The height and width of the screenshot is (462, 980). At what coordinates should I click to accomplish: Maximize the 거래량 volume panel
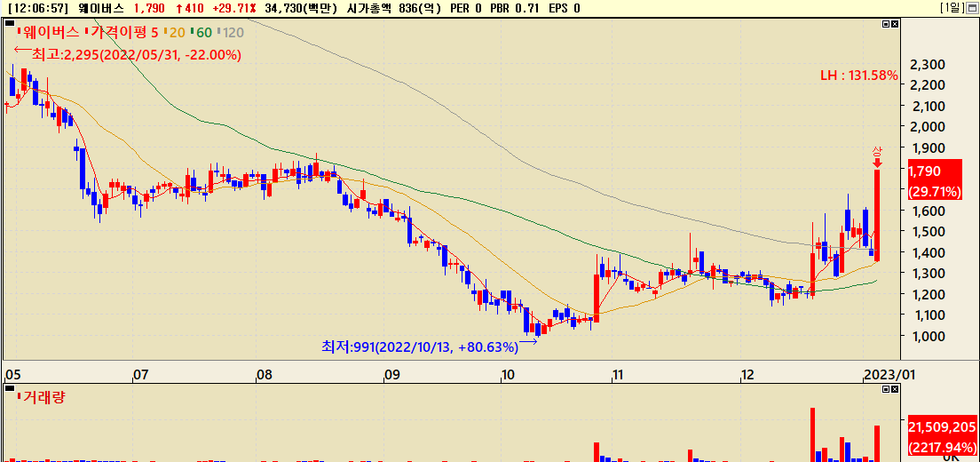[886, 389]
